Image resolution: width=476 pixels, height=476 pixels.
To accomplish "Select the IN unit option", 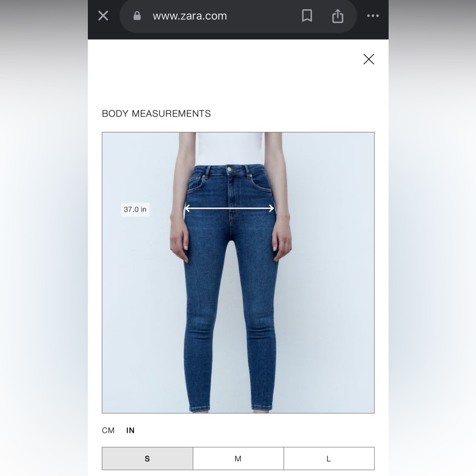I will coord(130,430).
